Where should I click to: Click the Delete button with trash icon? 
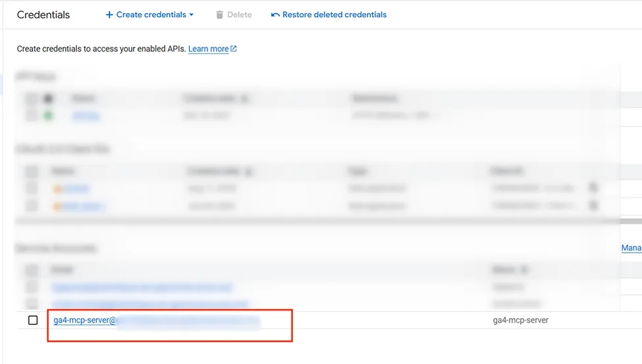[x=234, y=14]
